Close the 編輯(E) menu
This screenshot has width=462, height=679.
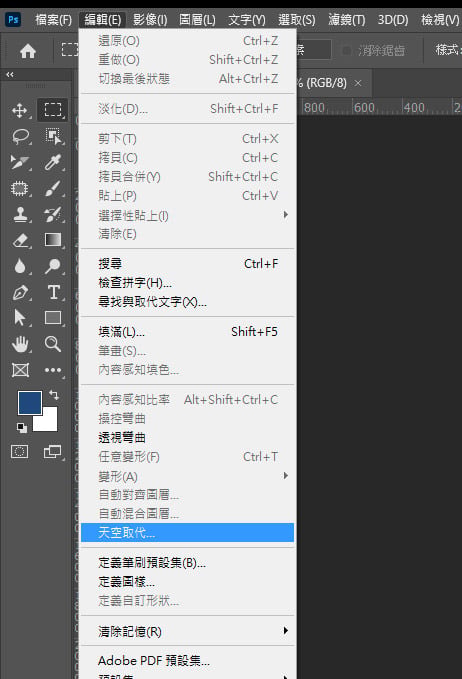[103, 20]
